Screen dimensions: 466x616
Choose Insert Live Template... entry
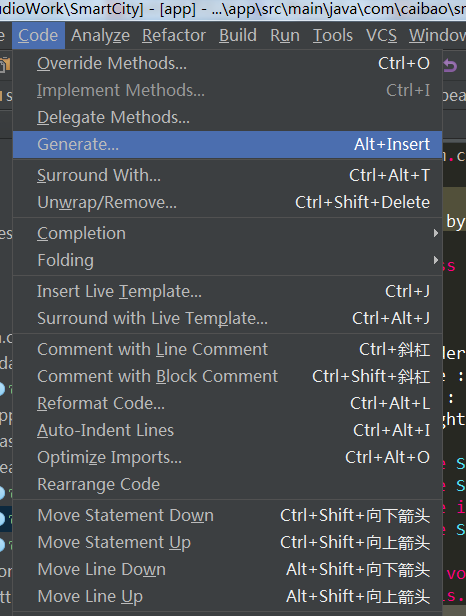click(227, 292)
